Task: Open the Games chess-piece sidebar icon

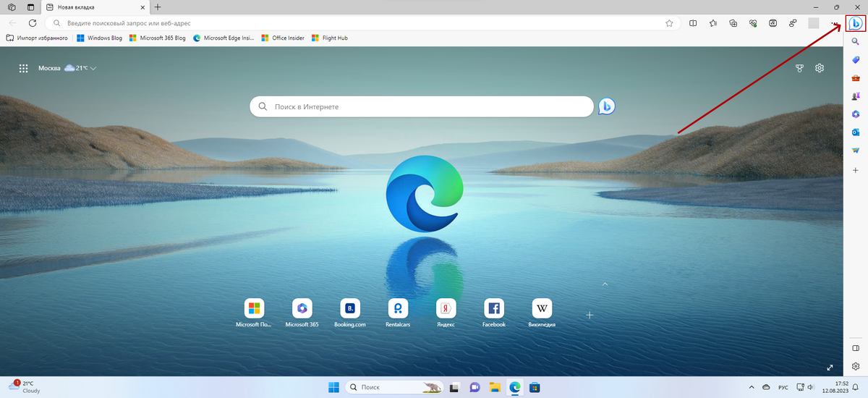Action: coord(856,96)
